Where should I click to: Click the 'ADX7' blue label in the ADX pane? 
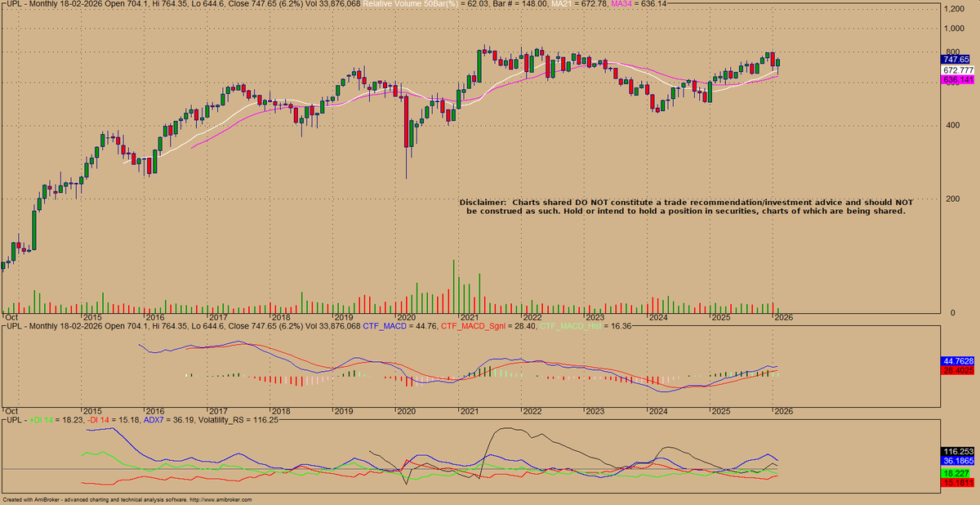coord(154,420)
